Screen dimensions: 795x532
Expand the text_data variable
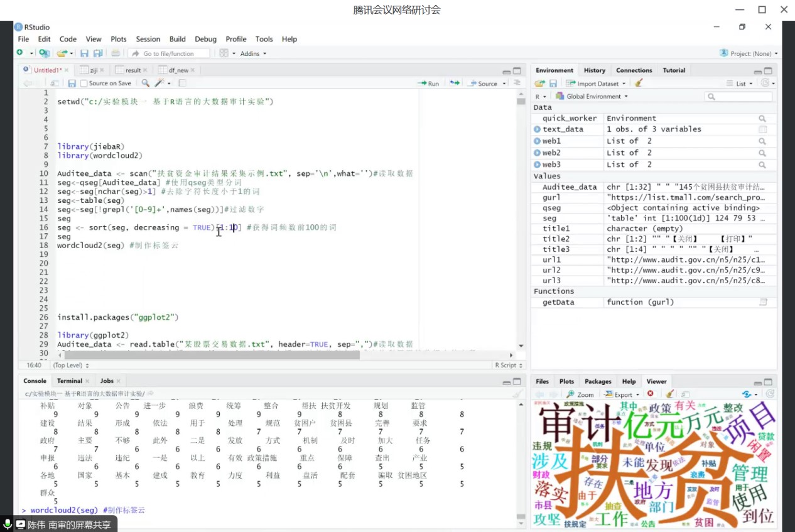[x=538, y=129]
